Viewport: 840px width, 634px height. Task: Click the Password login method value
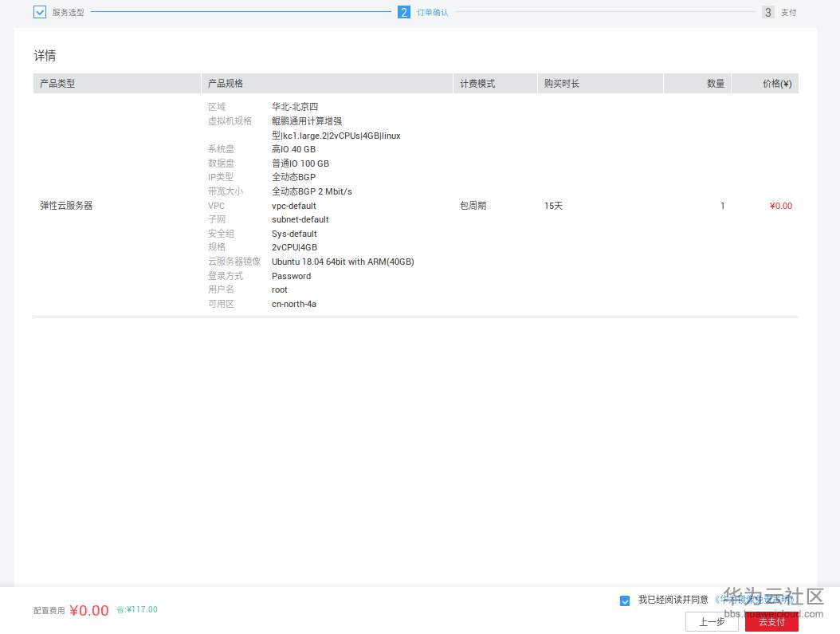click(291, 276)
